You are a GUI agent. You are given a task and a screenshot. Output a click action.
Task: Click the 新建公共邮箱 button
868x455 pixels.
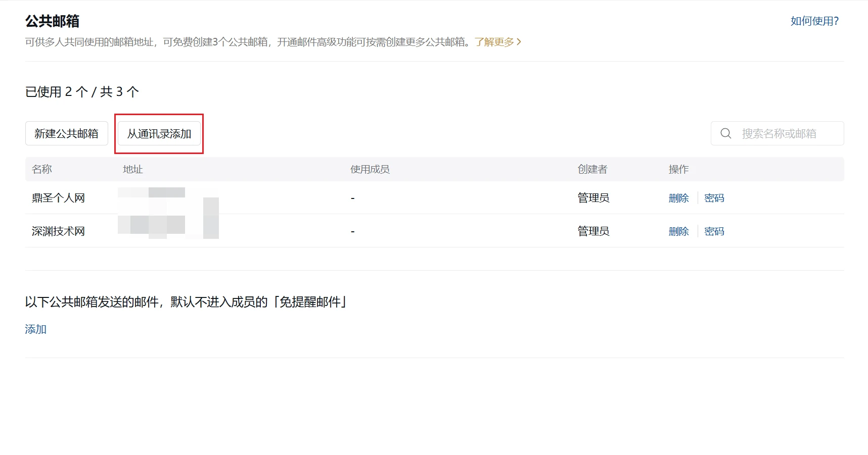tap(66, 133)
